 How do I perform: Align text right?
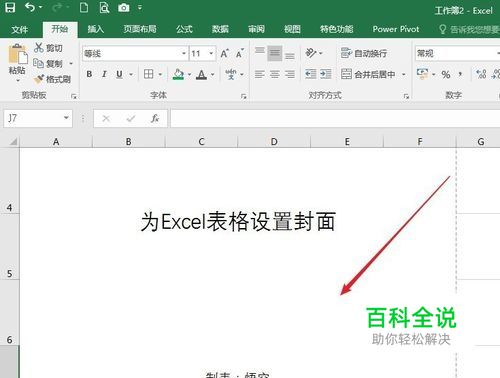pyautogui.click(x=290, y=74)
